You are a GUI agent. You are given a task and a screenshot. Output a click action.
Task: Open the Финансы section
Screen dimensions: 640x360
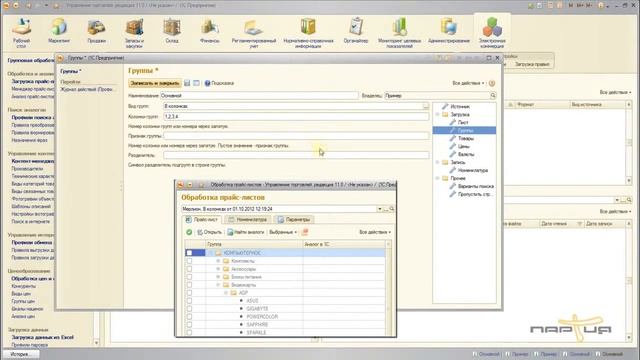(210, 31)
